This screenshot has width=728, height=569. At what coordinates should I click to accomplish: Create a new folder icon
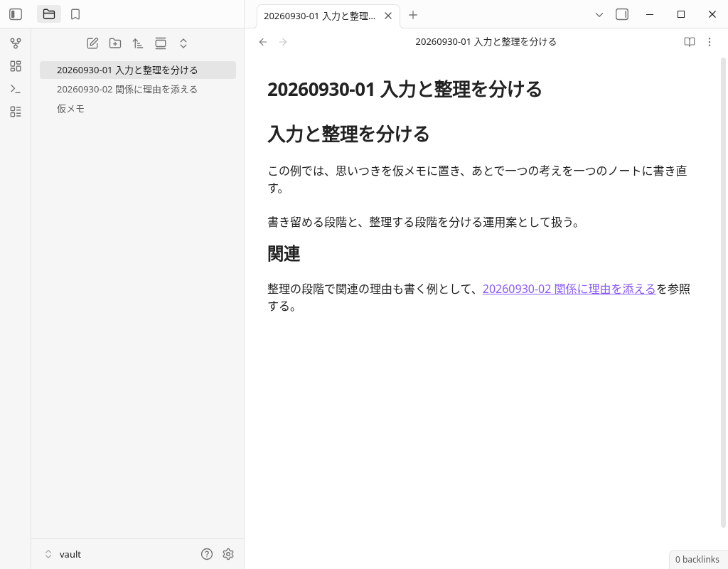coord(115,43)
